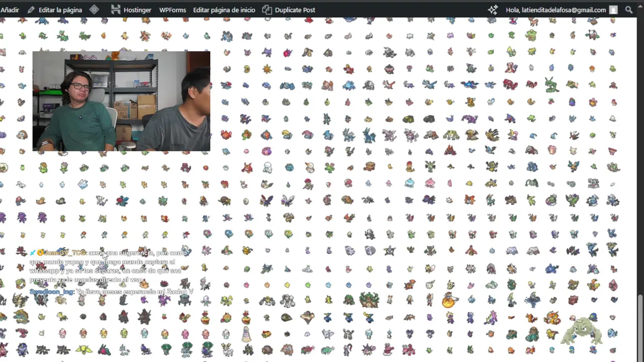Click the JuanCV_TCG chat username

click(x=65, y=253)
